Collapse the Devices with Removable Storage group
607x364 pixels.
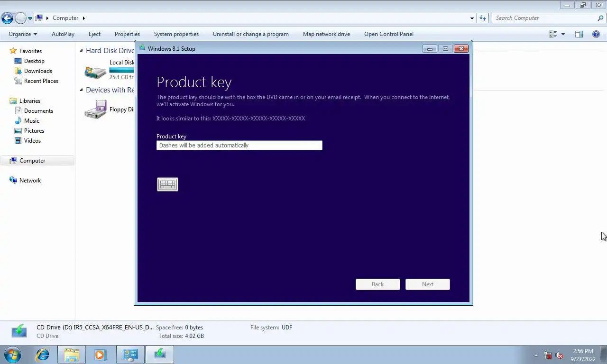point(81,90)
